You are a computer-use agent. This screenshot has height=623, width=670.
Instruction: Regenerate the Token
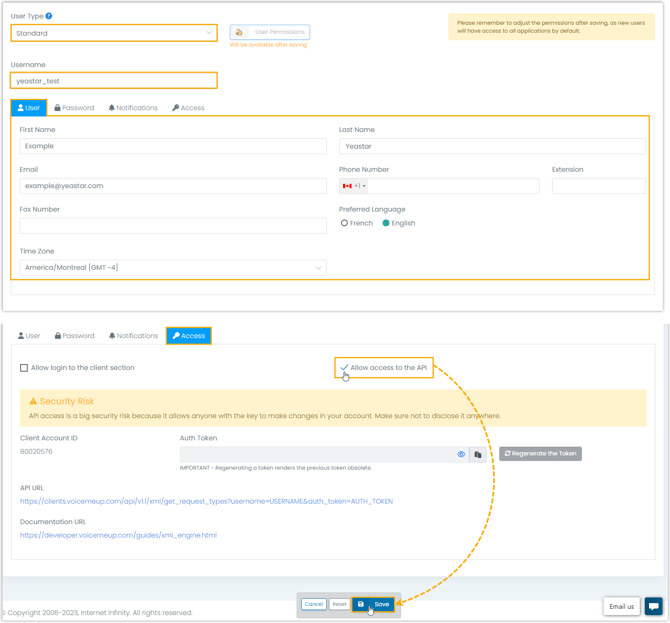tap(540, 454)
